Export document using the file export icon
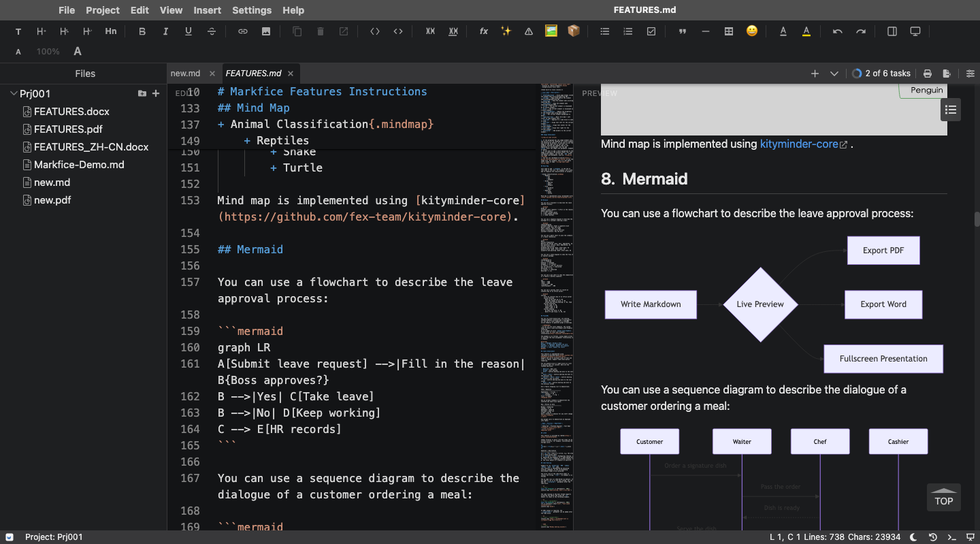Image resolution: width=980 pixels, height=544 pixels. (947, 74)
